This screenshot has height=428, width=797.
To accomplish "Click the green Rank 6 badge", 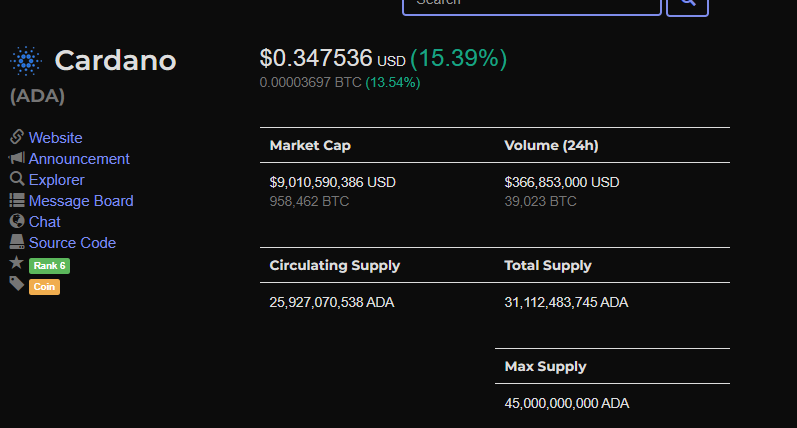I will click(49, 266).
